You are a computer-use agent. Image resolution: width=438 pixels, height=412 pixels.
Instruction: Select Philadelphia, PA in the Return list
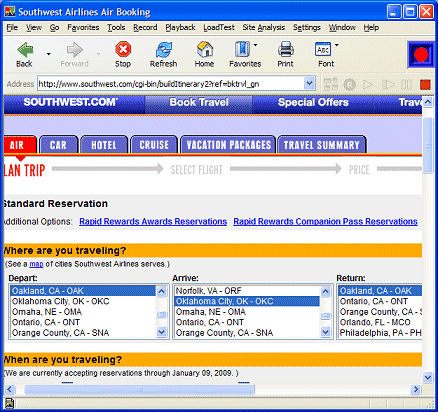tap(380, 333)
